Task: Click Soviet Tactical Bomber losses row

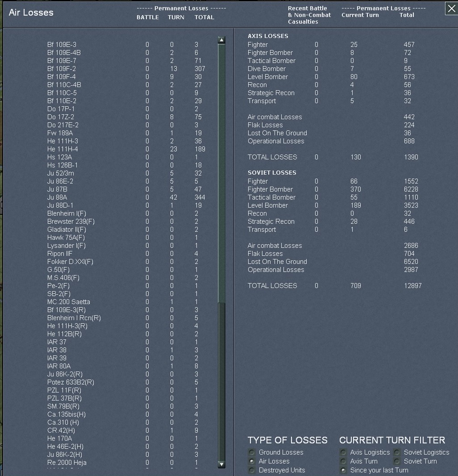Action: [x=333, y=197]
